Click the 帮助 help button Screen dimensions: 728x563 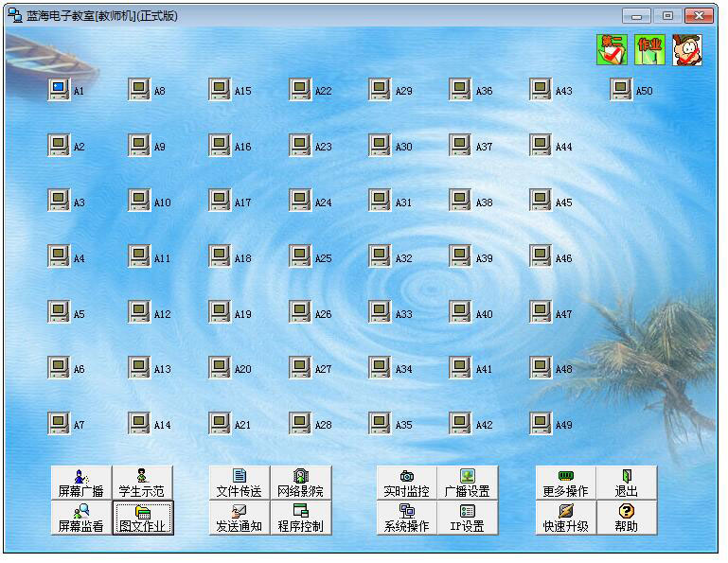626,518
